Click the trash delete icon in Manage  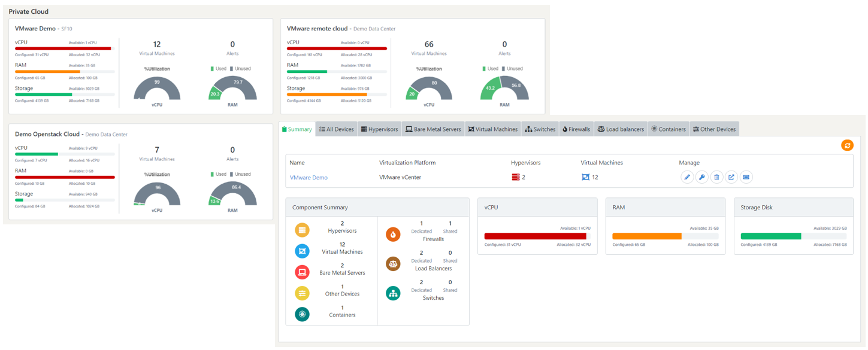(x=716, y=177)
